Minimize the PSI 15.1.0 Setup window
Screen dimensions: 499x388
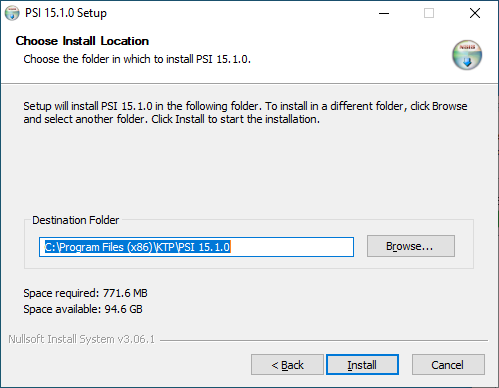point(384,13)
